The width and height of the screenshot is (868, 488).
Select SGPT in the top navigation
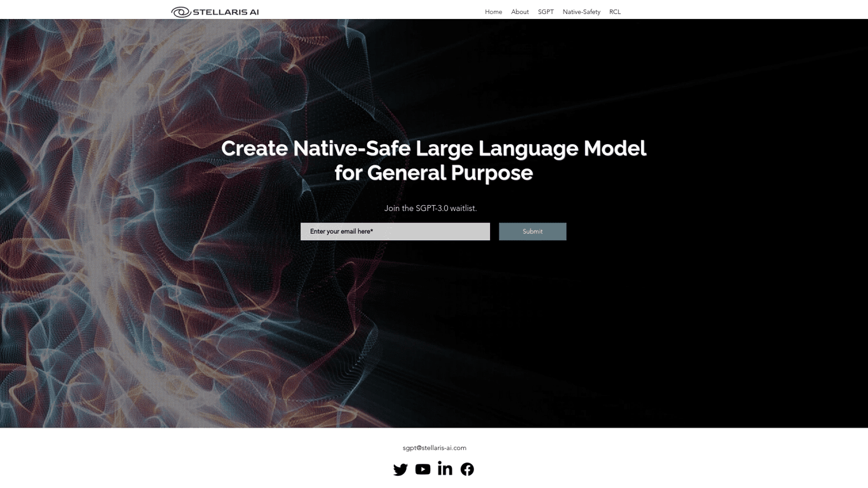tap(546, 12)
